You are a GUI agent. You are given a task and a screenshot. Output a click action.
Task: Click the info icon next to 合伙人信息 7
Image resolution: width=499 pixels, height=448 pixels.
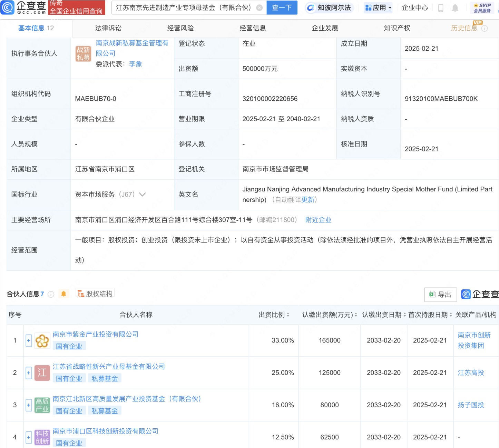point(51,294)
